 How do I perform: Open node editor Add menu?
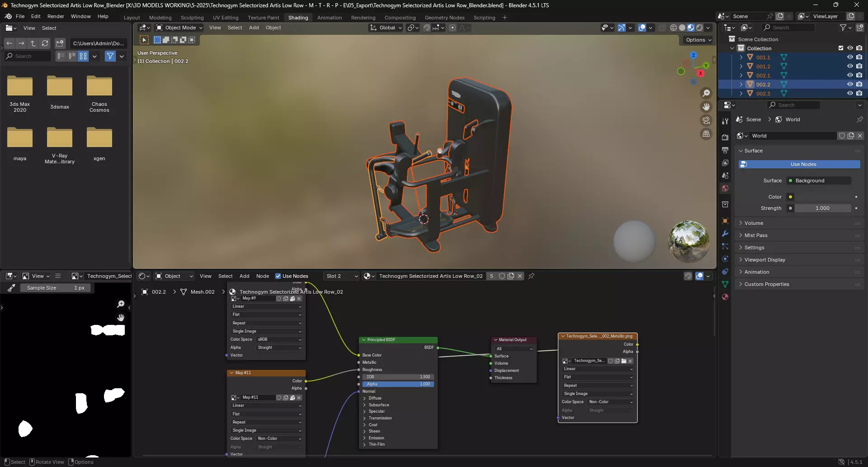pos(244,276)
